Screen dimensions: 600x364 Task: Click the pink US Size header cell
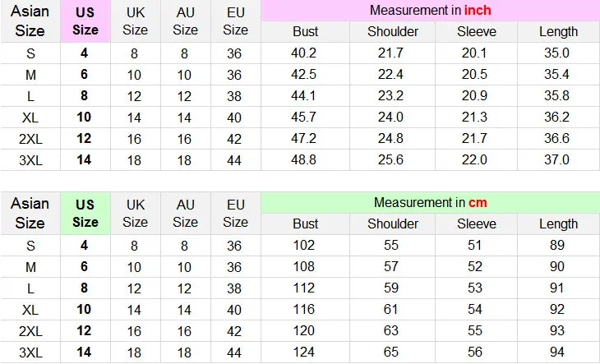click(85, 21)
